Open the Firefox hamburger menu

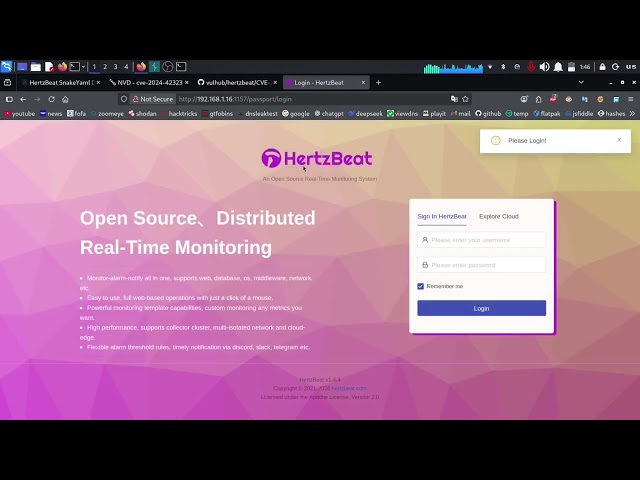pos(631,99)
